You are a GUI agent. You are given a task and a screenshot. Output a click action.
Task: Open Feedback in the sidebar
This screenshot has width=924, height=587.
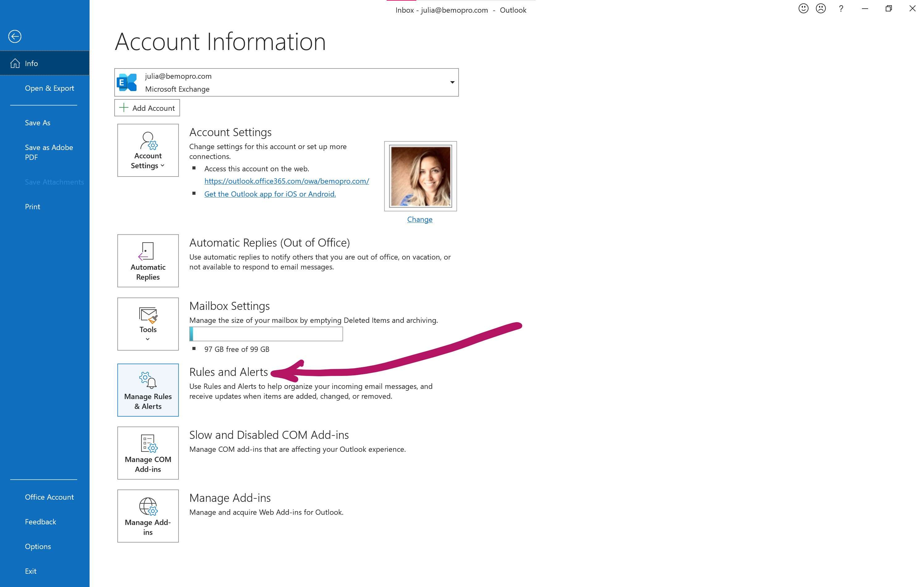click(x=40, y=522)
